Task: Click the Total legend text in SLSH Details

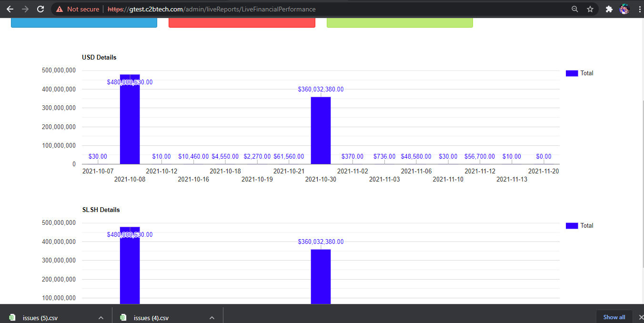Action: [587, 226]
